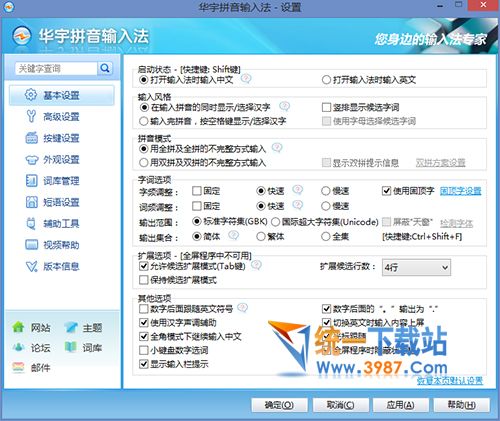Click 恢复本页默认设置 link
This screenshot has width=500, height=421.
pos(450,380)
